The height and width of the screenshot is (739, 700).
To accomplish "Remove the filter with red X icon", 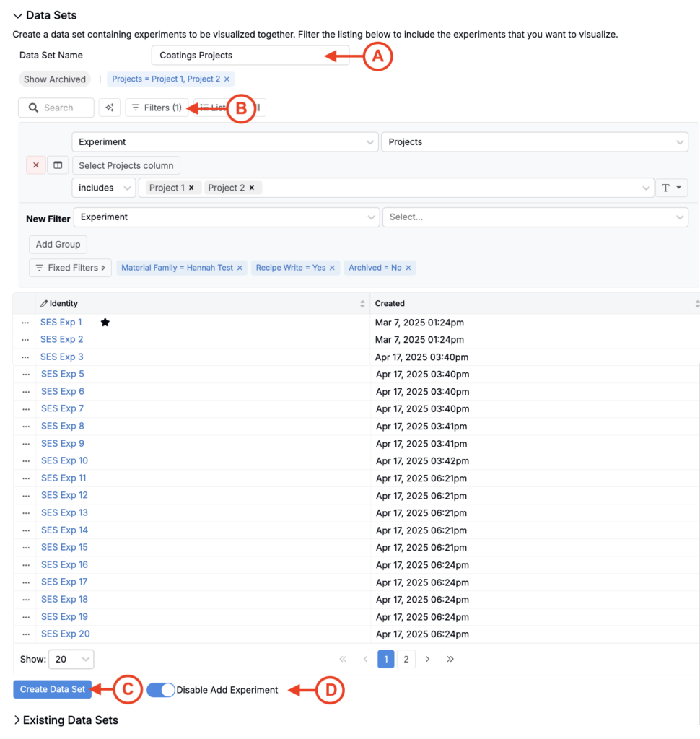I will point(36,165).
